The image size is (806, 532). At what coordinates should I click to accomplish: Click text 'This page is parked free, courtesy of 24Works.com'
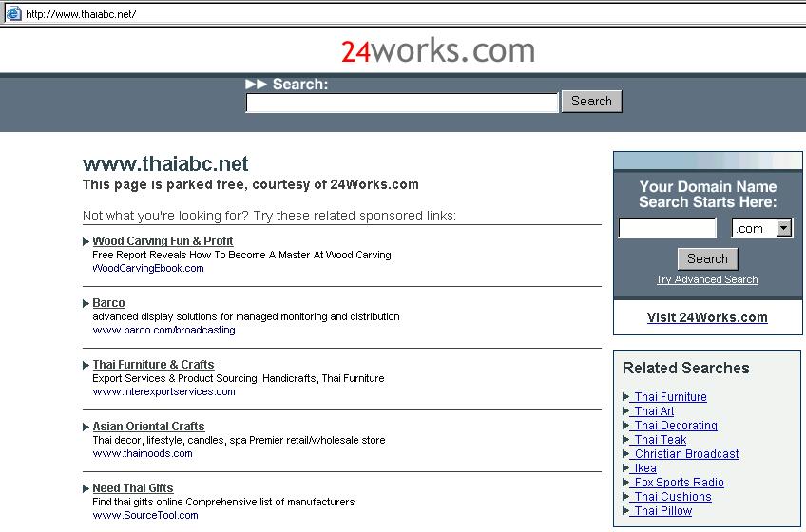pyautogui.click(x=251, y=184)
